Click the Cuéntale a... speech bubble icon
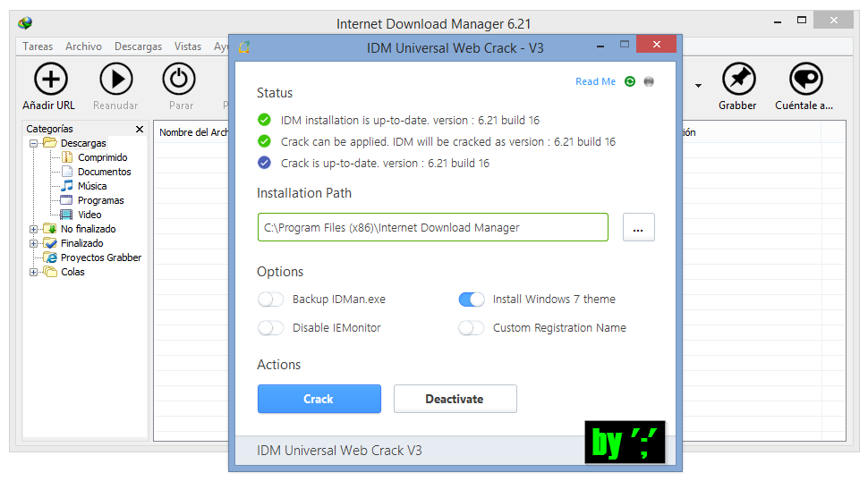 (806, 79)
